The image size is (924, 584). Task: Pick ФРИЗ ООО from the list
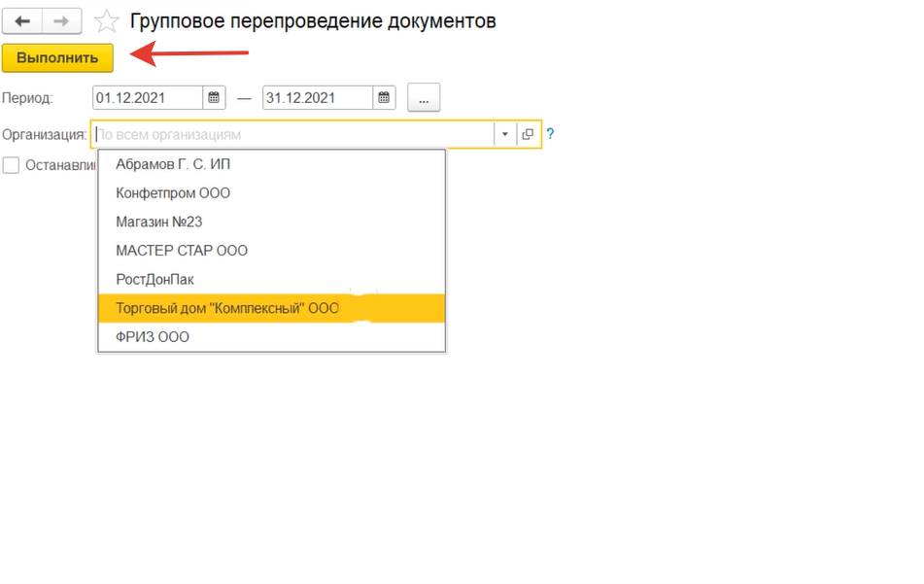pyautogui.click(x=153, y=337)
